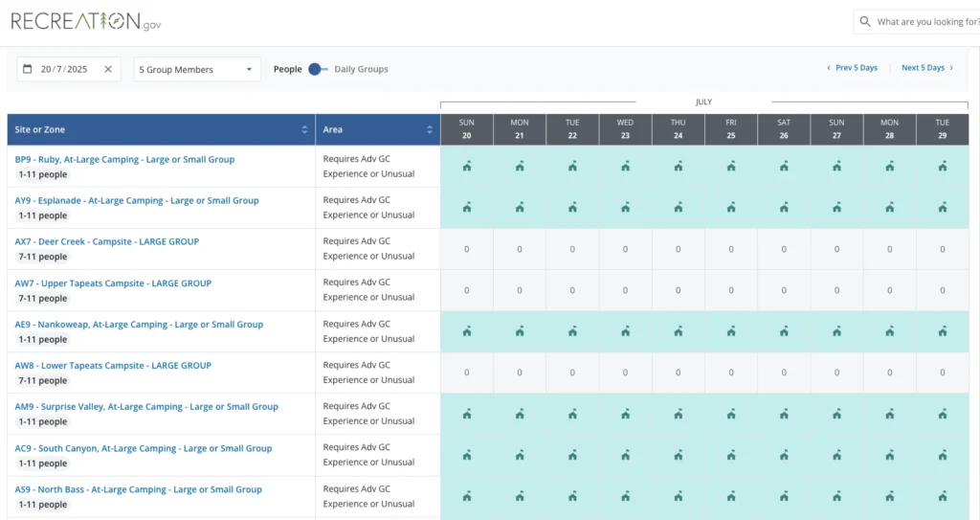980x520 pixels.
Task: Open the 5 Group Members dropdown
Action: (x=197, y=70)
